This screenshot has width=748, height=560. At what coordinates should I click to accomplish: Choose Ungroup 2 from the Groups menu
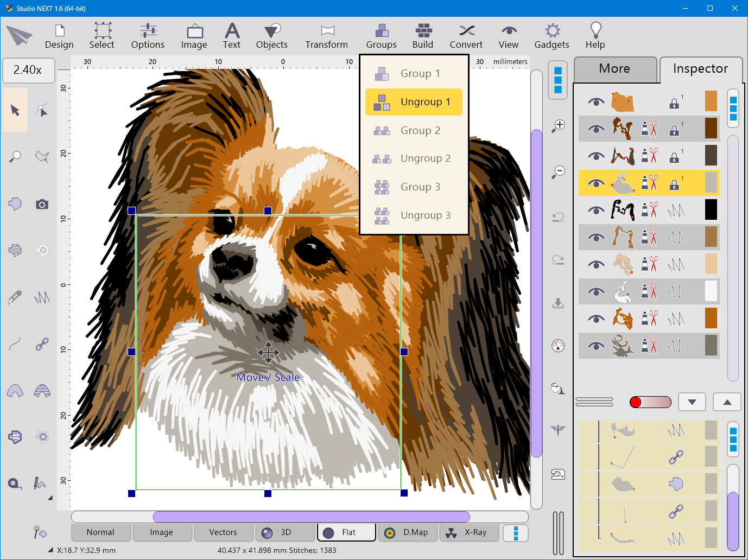click(x=426, y=158)
